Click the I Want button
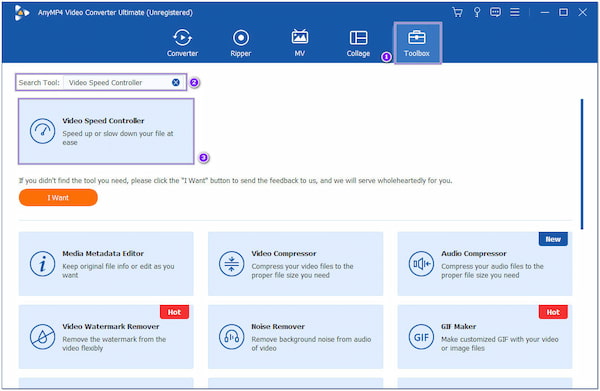The image size is (600, 391). (x=58, y=197)
